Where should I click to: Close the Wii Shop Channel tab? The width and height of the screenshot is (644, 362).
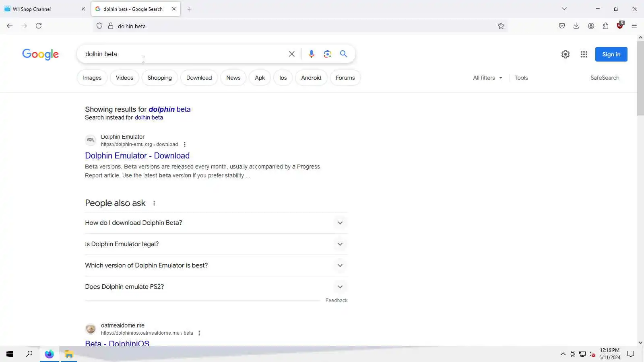pyautogui.click(x=83, y=9)
